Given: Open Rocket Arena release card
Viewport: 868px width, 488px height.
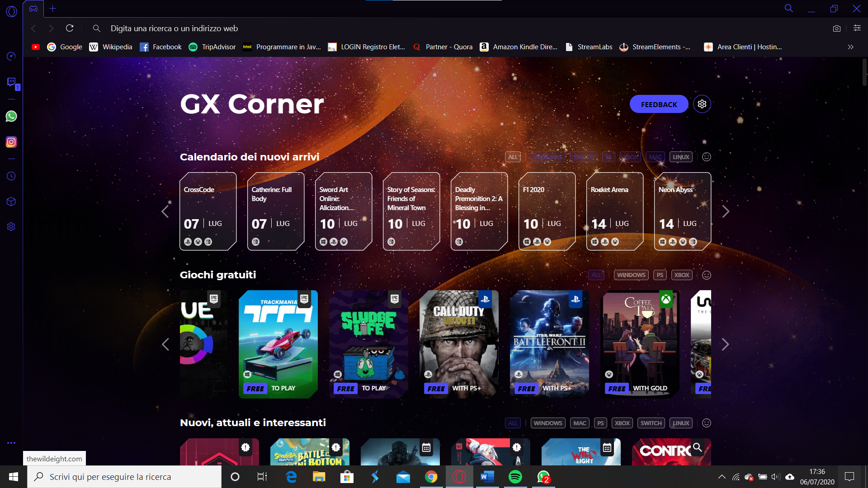Looking at the screenshot, I should point(615,211).
